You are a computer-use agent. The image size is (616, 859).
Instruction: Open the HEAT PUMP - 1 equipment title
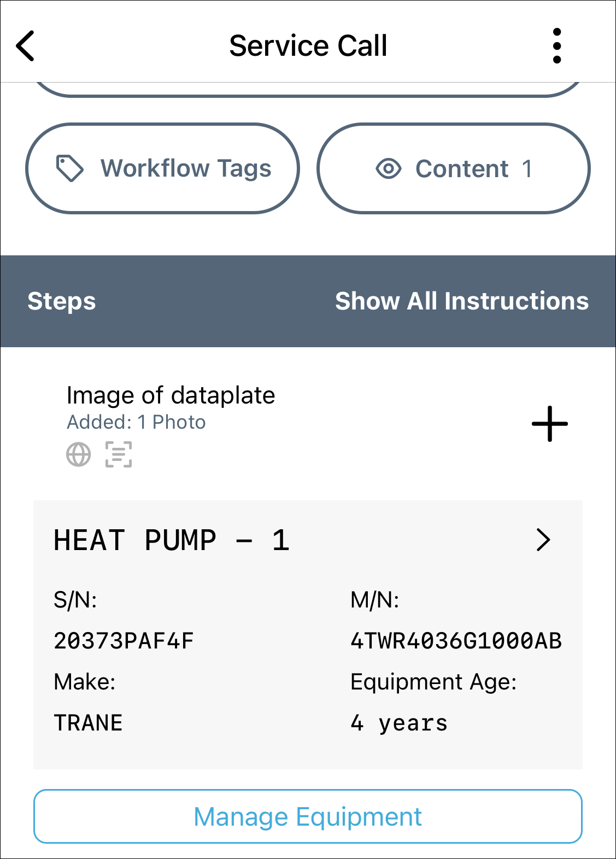click(x=172, y=540)
